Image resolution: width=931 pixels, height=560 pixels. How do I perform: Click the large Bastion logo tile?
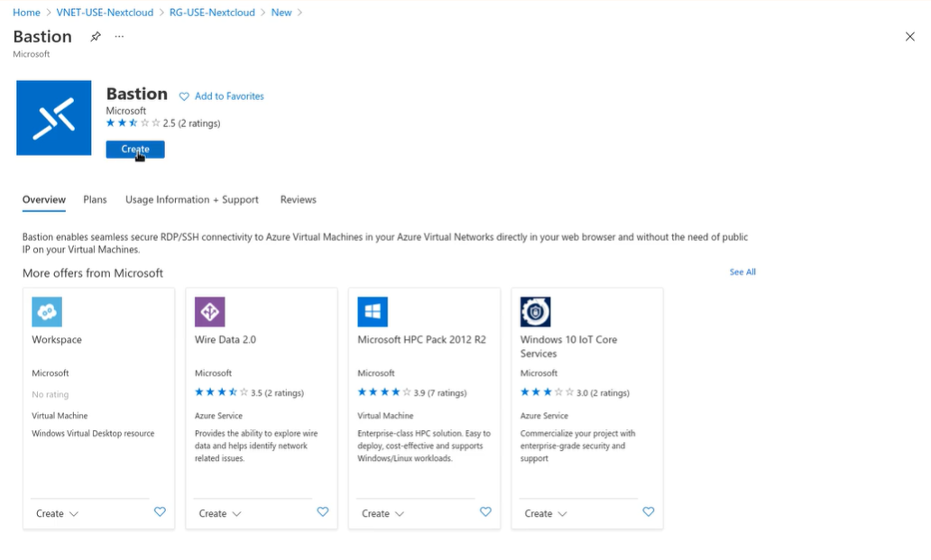click(x=54, y=118)
